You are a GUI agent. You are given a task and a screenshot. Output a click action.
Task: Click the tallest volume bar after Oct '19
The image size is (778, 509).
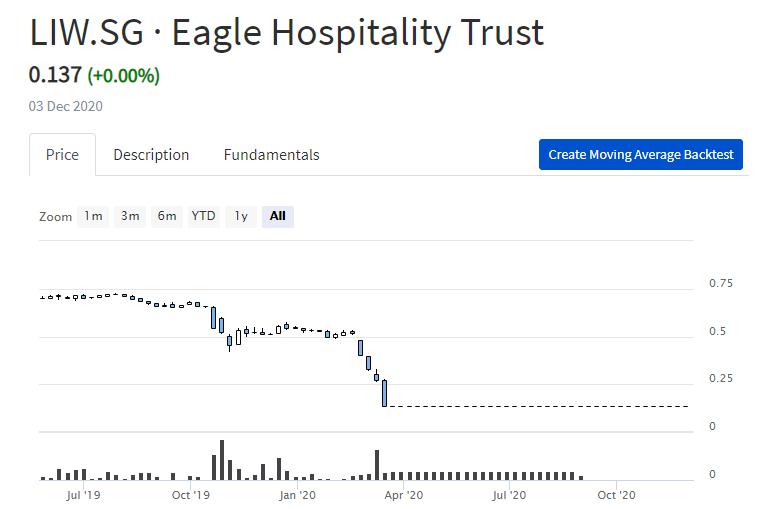point(222,460)
